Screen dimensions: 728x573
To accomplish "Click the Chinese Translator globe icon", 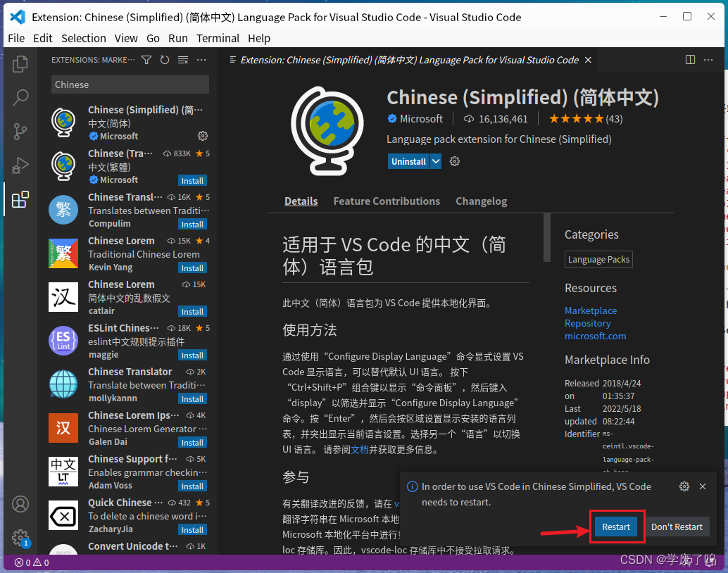I will pyautogui.click(x=63, y=384).
